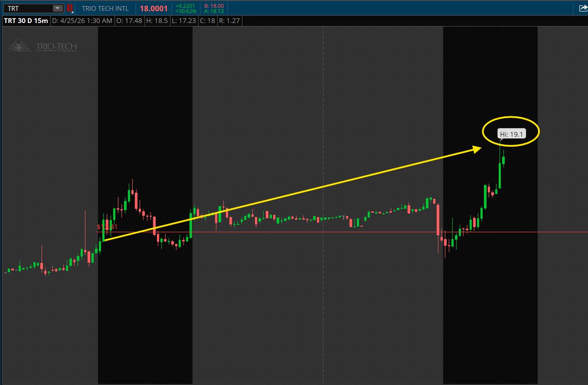Screen dimensions: 588x385
Task: Click the close value C: 18
Action: coord(208,21)
